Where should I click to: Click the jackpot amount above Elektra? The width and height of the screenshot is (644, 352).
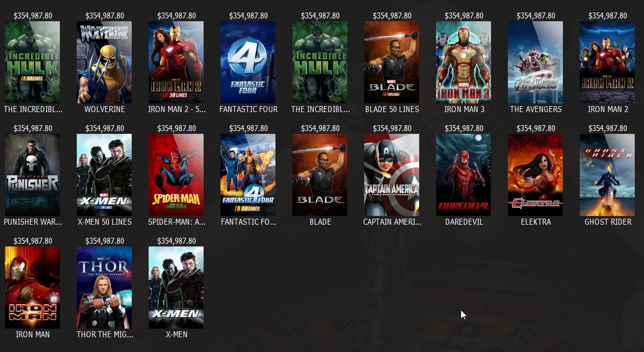(x=536, y=128)
